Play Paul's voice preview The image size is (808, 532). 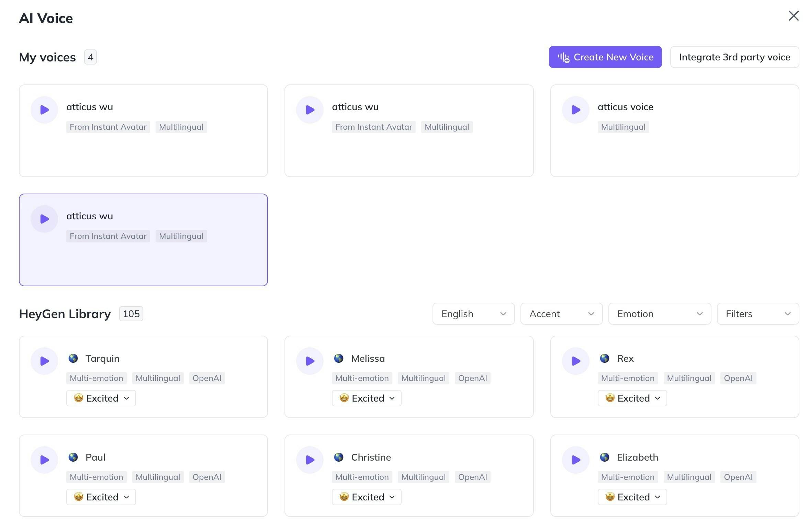click(44, 460)
